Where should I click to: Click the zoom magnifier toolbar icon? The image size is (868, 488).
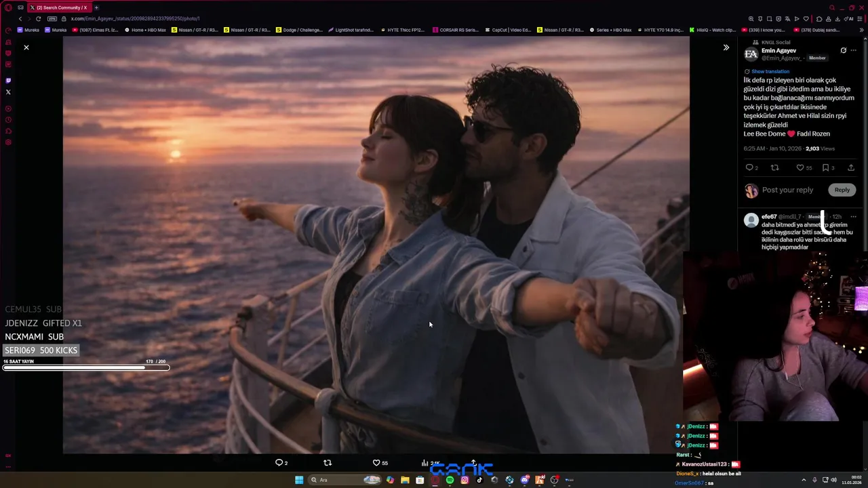coord(751,19)
